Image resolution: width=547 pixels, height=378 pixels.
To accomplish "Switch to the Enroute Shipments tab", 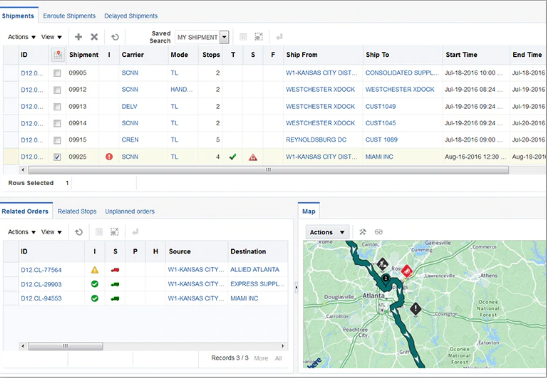I will [69, 16].
